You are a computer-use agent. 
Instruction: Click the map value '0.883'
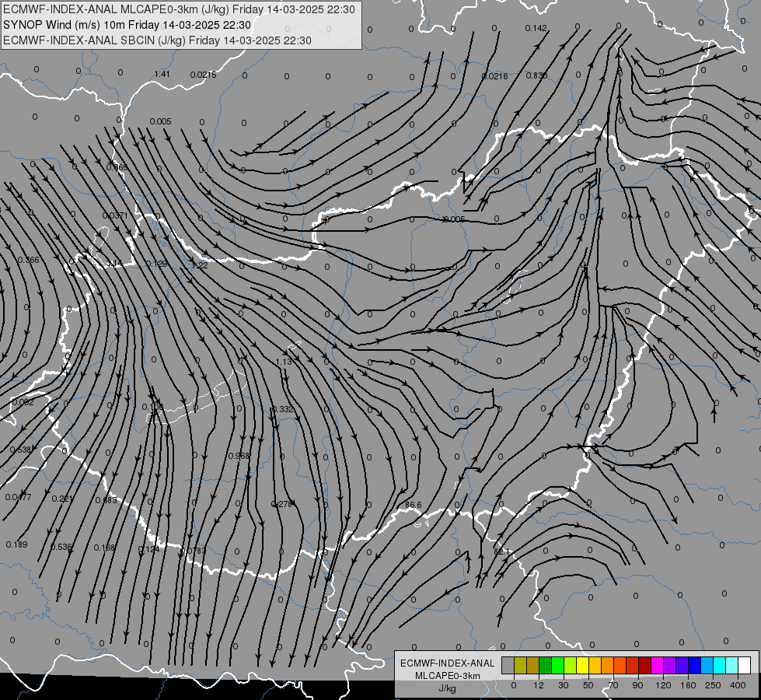click(x=106, y=500)
